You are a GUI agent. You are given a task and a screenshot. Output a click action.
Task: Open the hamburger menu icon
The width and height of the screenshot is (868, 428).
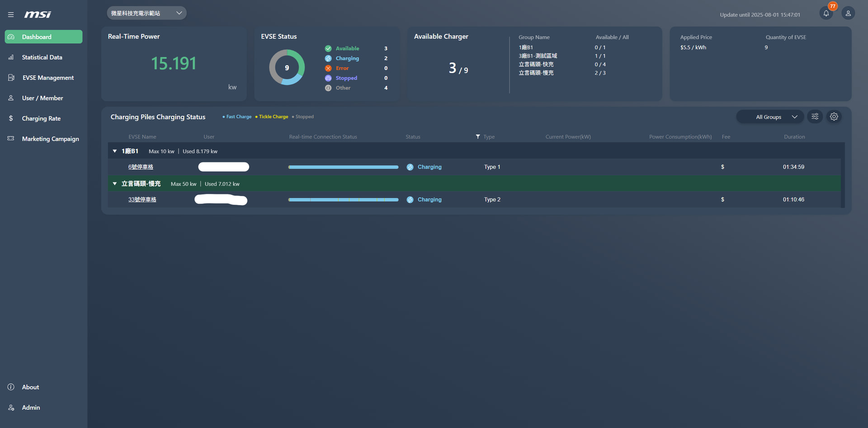click(11, 14)
